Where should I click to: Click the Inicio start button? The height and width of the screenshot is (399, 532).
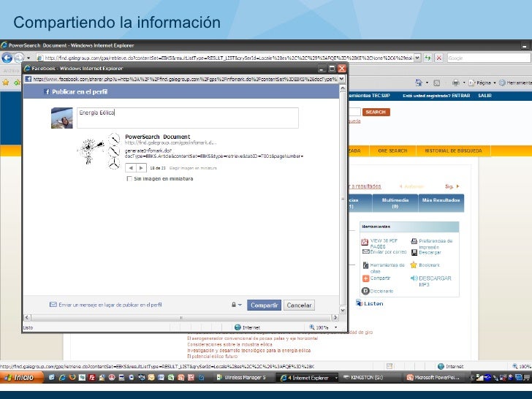22,377
